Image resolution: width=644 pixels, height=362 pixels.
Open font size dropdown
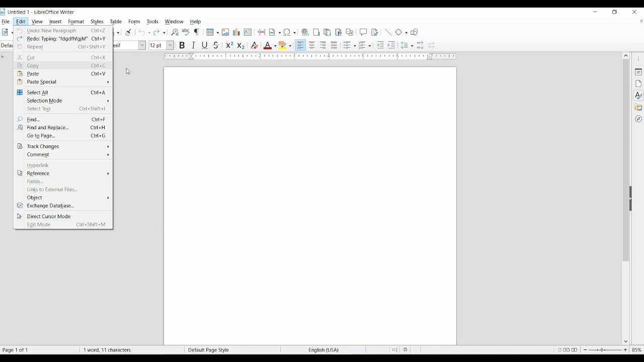(x=170, y=45)
